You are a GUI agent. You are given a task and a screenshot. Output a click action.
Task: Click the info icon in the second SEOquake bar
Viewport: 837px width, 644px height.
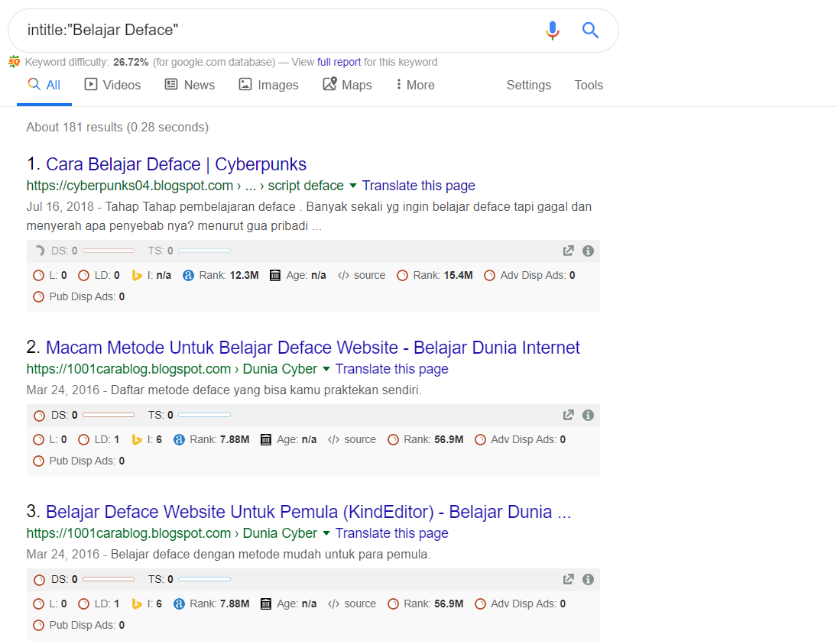(x=588, y=415)
